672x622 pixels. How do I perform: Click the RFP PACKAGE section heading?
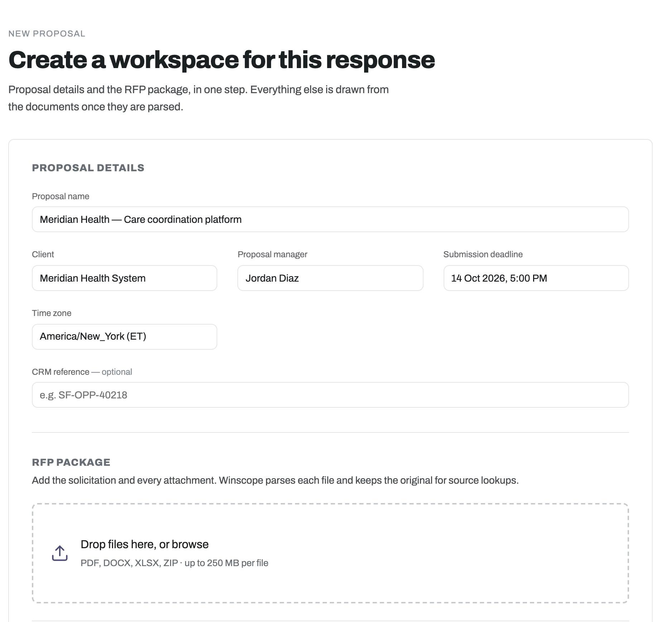[71, 462]
